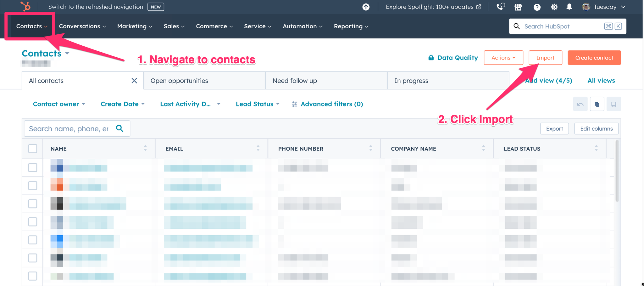The width and height of the screenshot is (644, 286).
Task: Click the HubSpot sprocket logo
Action: (x=25, y=6)
